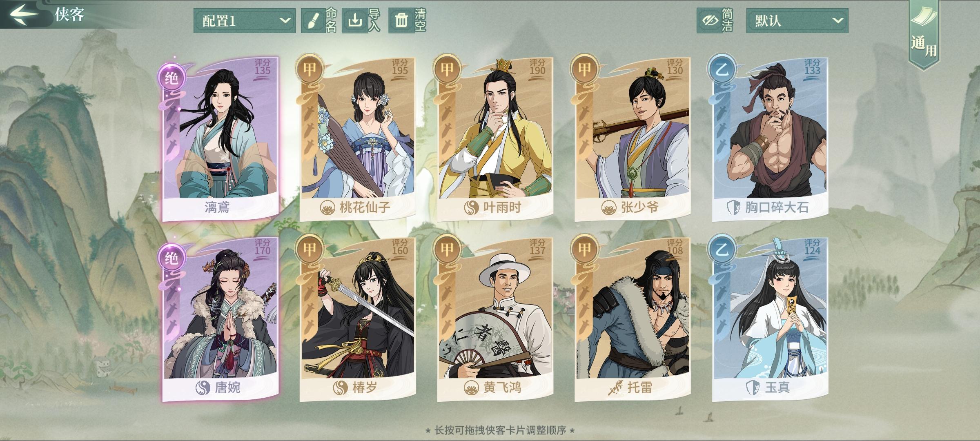Open the 通用 side tab
This screenshot has height=441, width=980.
pos(924,35)
